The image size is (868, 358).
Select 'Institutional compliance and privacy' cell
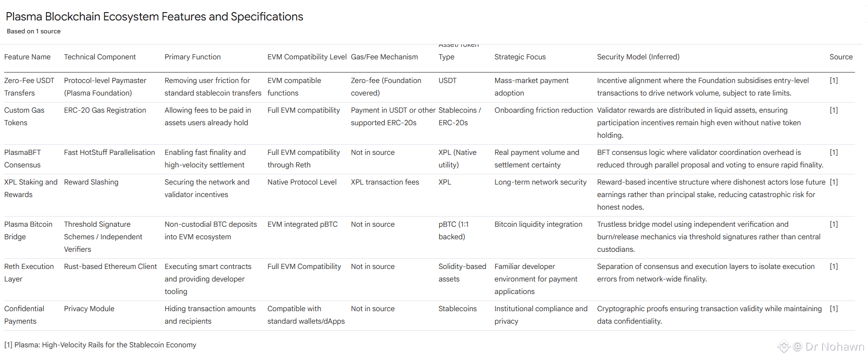[x=541, y=315]
